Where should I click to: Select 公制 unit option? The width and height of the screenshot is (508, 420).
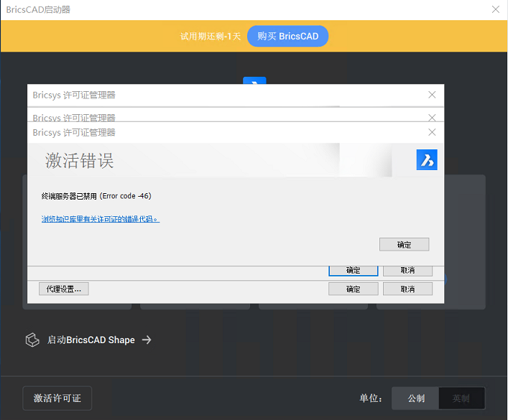point(415,398)
